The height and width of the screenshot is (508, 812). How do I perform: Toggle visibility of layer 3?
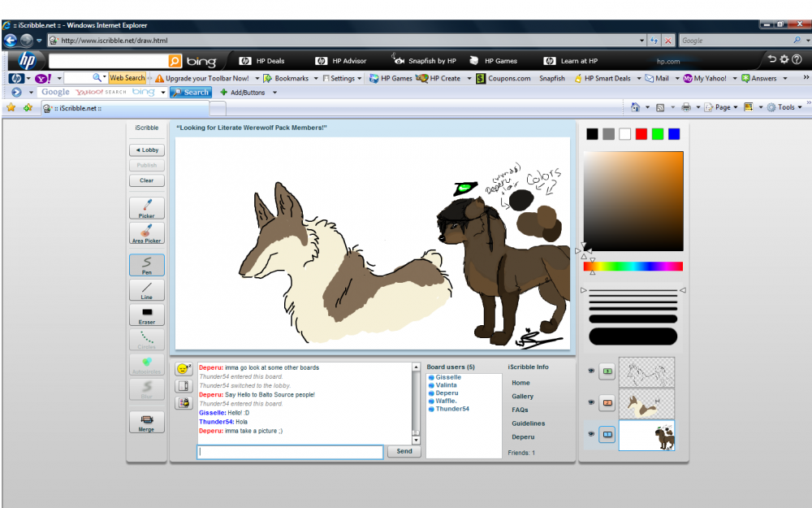[x=591, y=371]
